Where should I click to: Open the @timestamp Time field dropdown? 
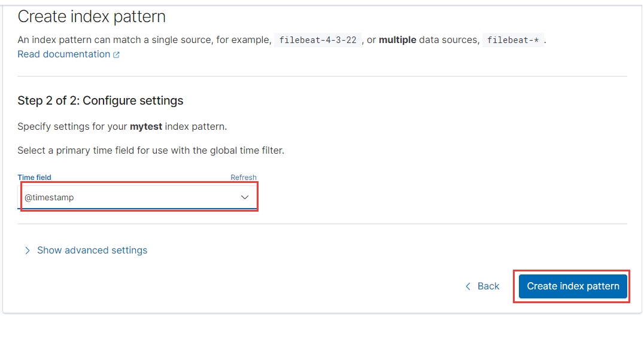click(x=138, y=197)
